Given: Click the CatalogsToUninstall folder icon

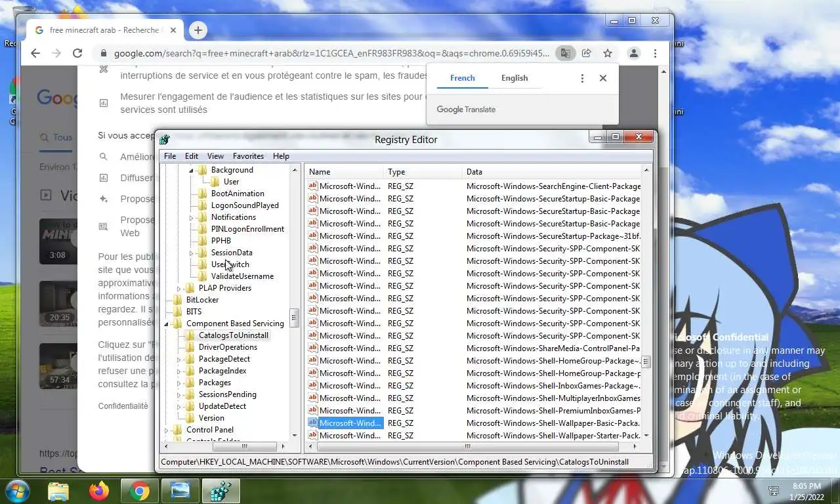Looking at the screenshot, I should coord(190,335).
